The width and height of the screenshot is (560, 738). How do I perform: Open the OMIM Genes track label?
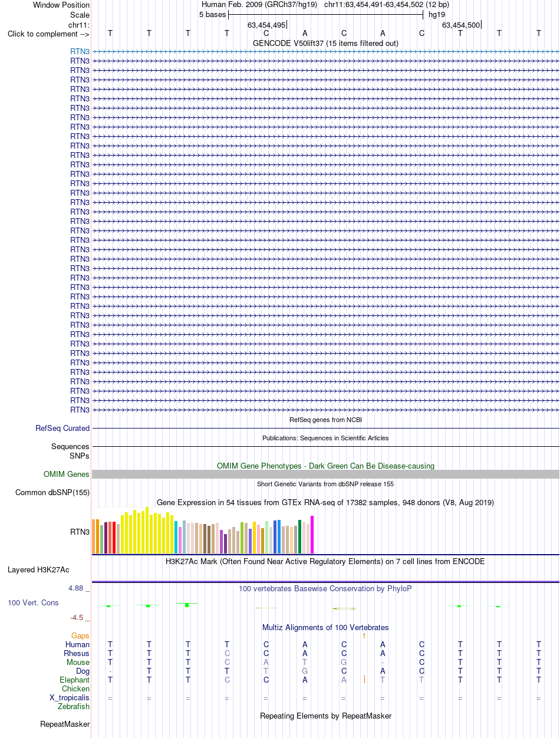pyautogui.click(x=67, y=474)
